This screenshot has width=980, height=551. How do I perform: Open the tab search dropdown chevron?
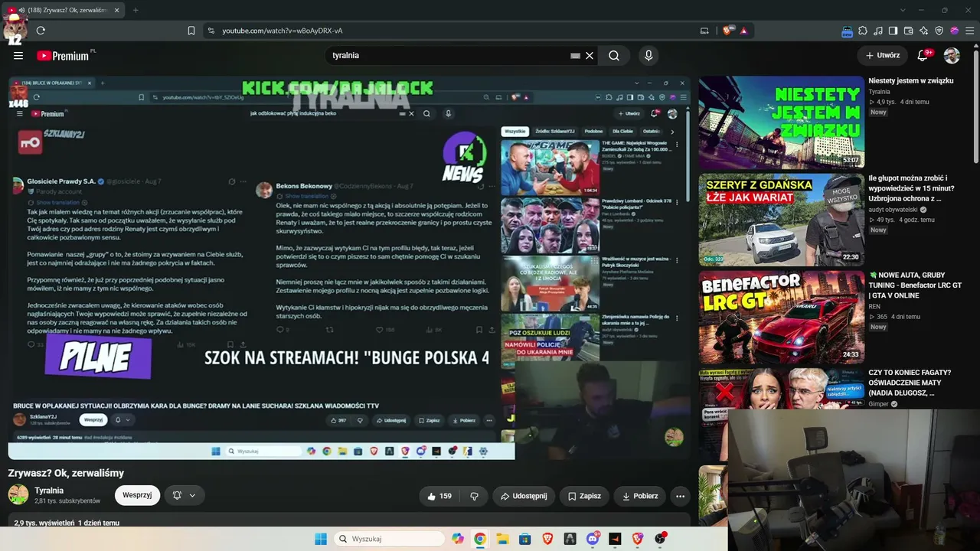pyautogui.click(x=903, y=10)
